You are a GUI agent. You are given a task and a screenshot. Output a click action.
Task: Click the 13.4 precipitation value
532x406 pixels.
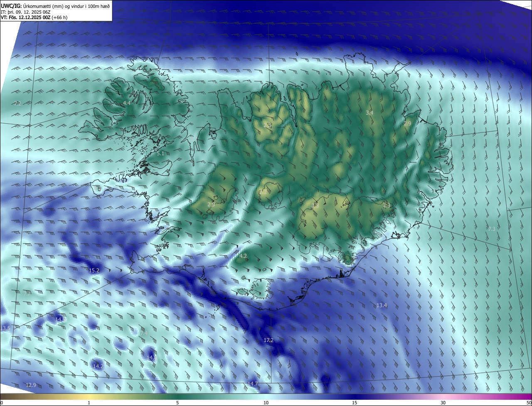(382, 305)
